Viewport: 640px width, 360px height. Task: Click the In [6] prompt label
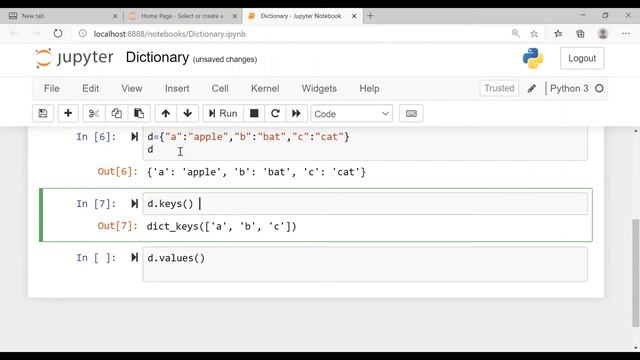[x=96, y=137]
